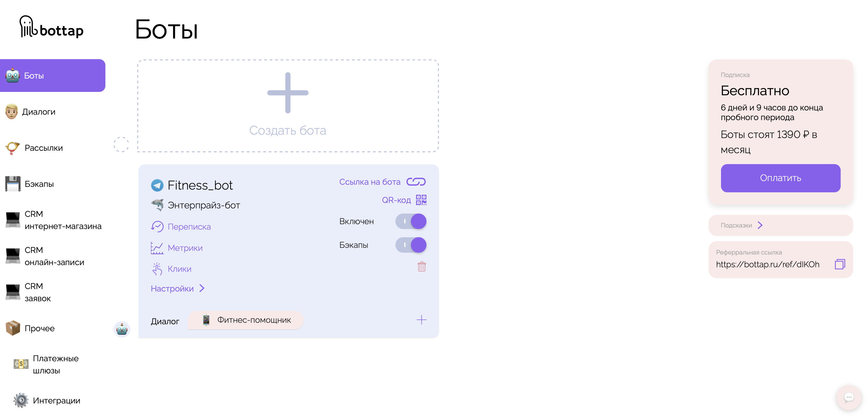This screenshot has height=418, width=868.
Task: Open the chat support bubble
Action: point(849,397)
